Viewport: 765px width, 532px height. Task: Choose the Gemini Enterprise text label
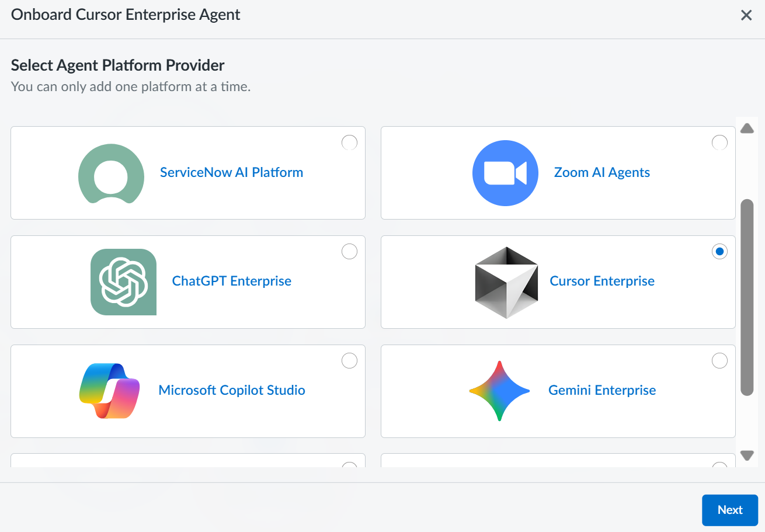[602, 391]
